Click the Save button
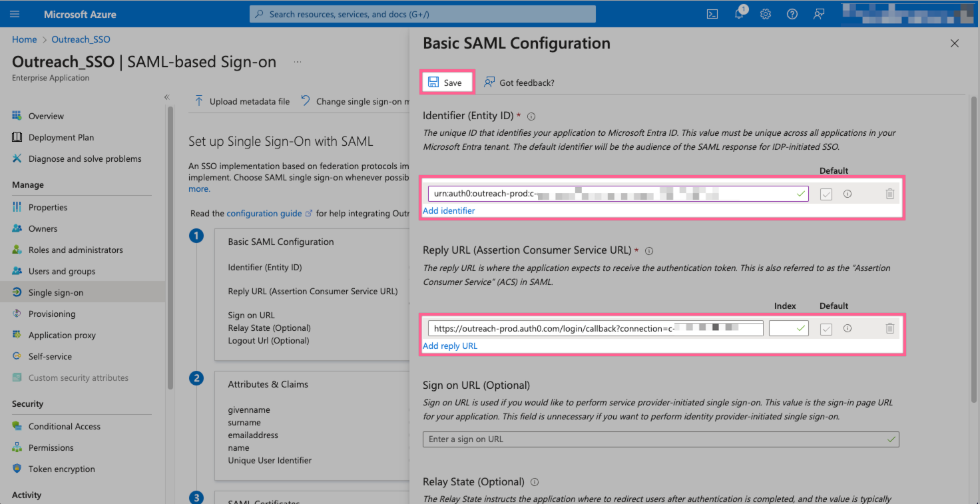Viewport: 980px width, 504px height. (x=445, y=83)
